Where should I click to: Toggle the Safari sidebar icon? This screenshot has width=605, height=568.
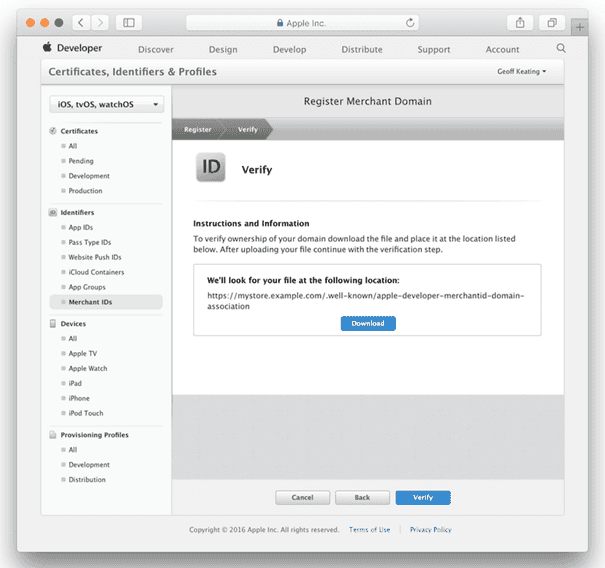129,22
